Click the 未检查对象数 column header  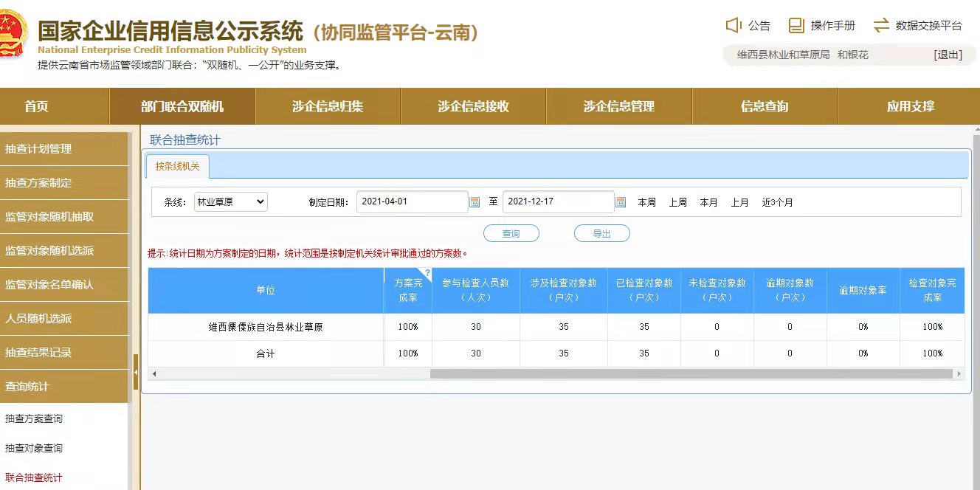point(717,290)
